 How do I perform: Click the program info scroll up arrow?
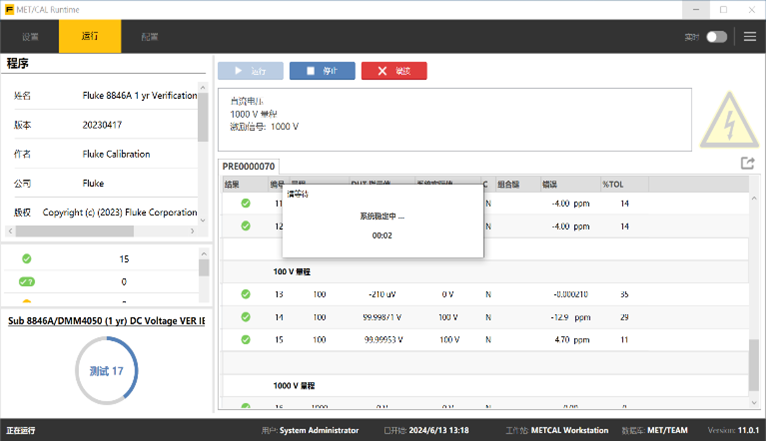tap(203, 87)
